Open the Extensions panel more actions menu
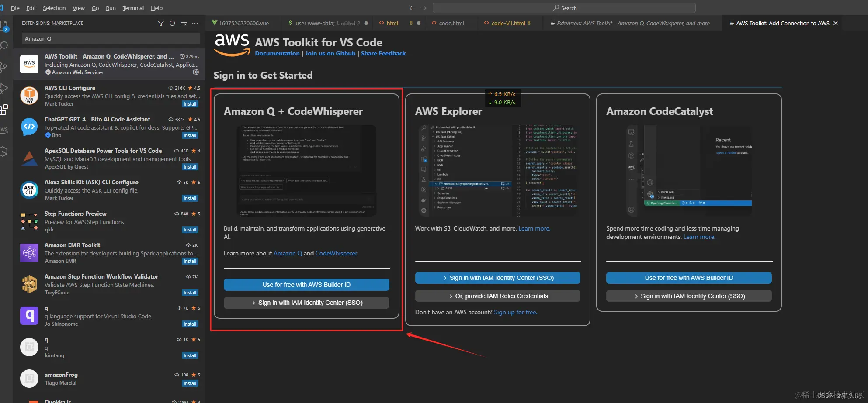The width and height of the screenshot is (868, 403). coord(195,23)
